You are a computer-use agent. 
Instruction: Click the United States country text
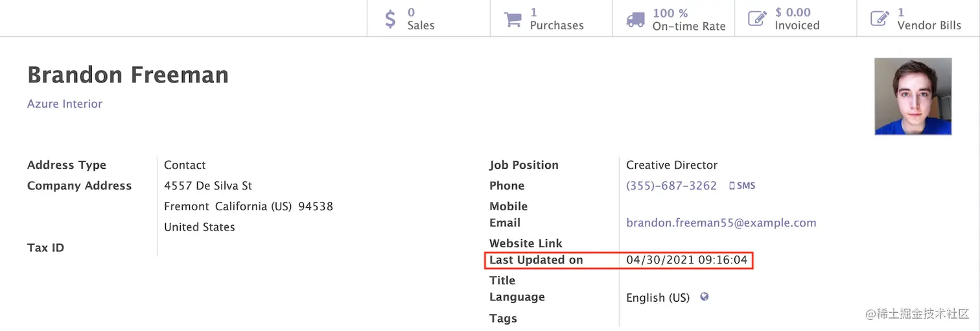click(x=200, y=227)
